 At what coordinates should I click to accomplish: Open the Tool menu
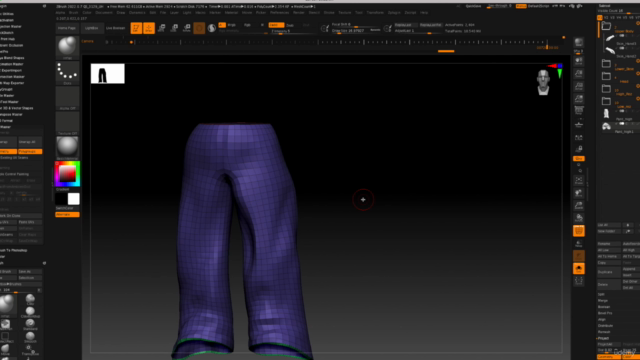click(x=359, y=13)
